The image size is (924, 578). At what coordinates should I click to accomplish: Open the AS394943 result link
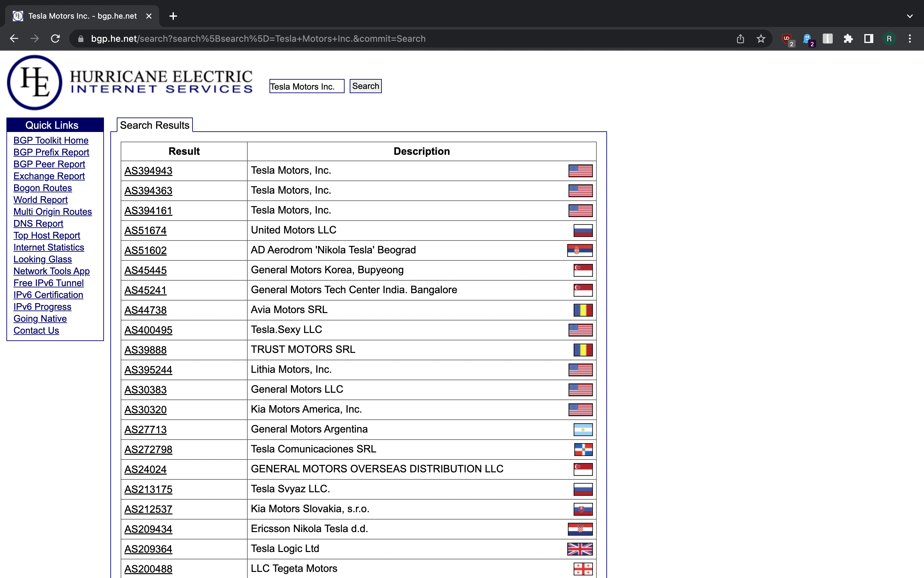(148, 171)
